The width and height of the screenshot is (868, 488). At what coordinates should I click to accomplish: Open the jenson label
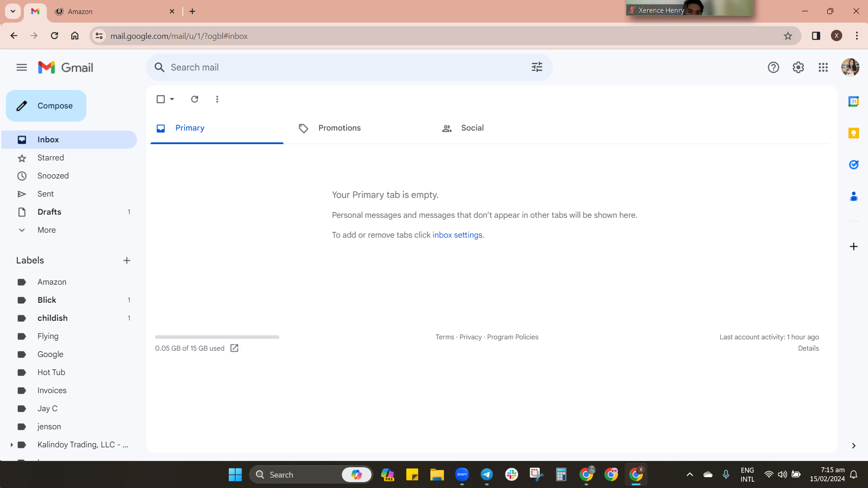pos(69,427)
